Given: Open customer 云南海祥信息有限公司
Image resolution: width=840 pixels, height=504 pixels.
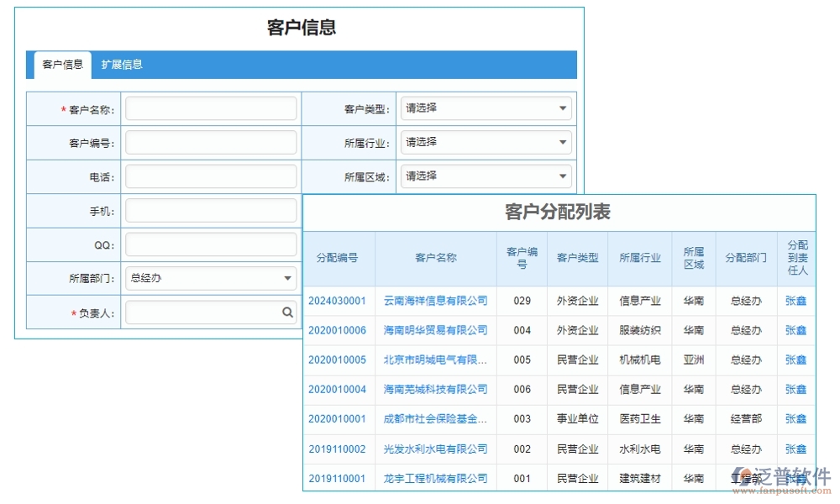Looking at the screenshot, I should 434,301.
